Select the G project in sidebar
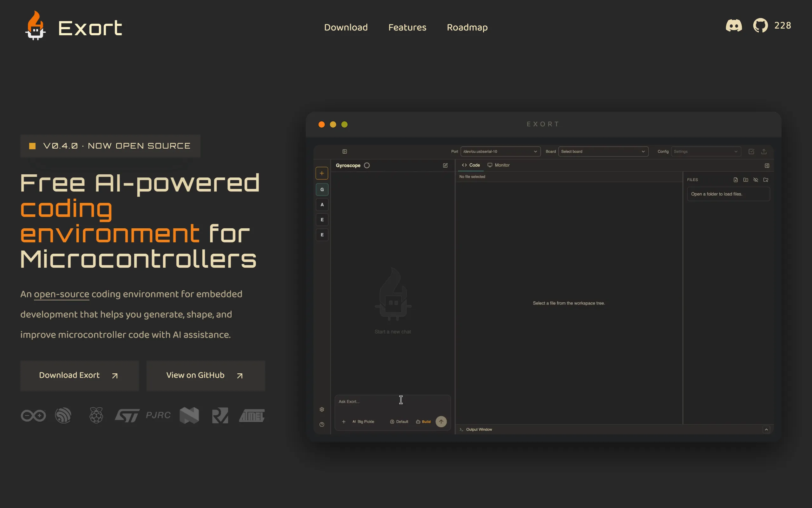 pos(322,190)
